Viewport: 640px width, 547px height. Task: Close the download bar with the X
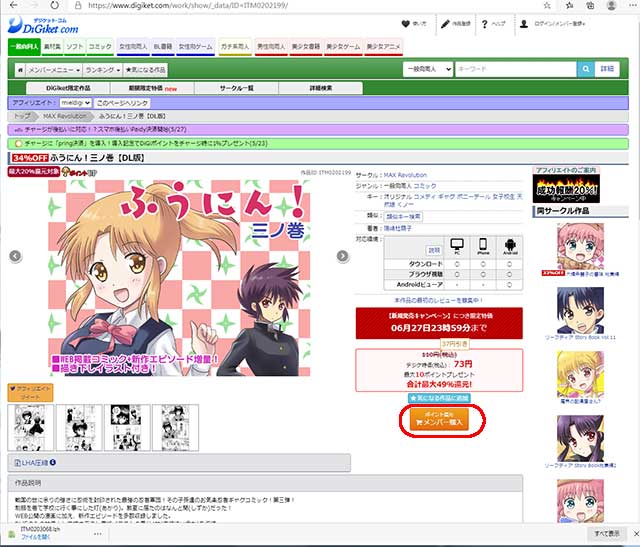click(636, 534)
